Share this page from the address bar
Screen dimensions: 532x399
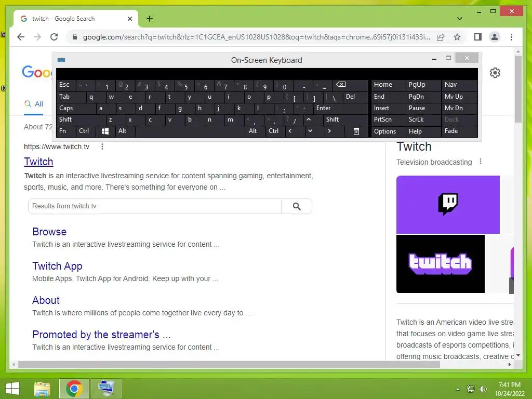[441, 37]
